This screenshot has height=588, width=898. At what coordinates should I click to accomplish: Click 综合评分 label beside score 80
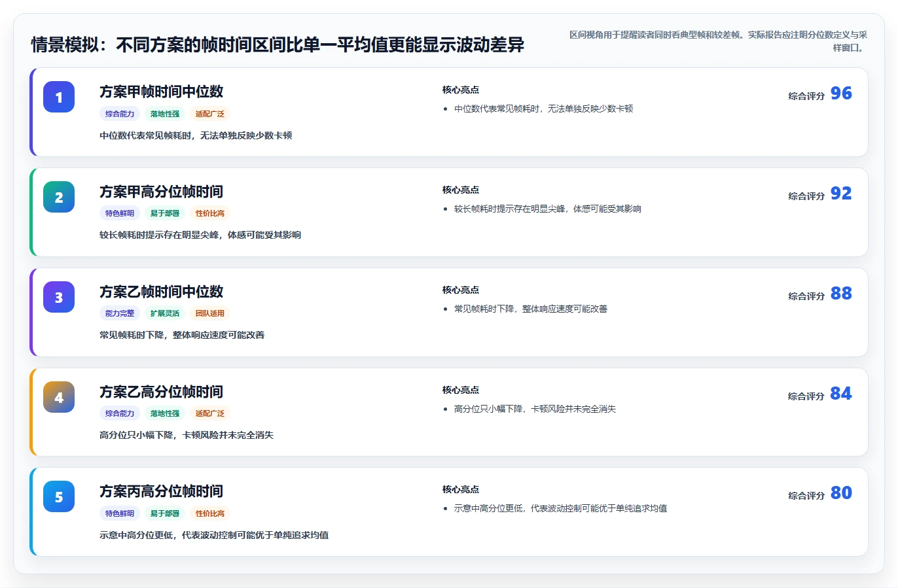click(806, 496)
